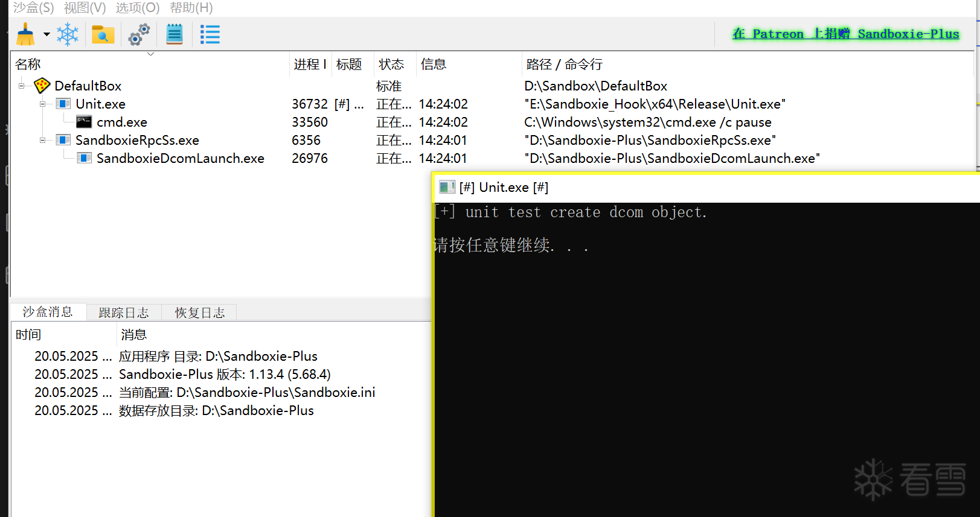Click the Unit.exe console window icon

tap(447, 187)
